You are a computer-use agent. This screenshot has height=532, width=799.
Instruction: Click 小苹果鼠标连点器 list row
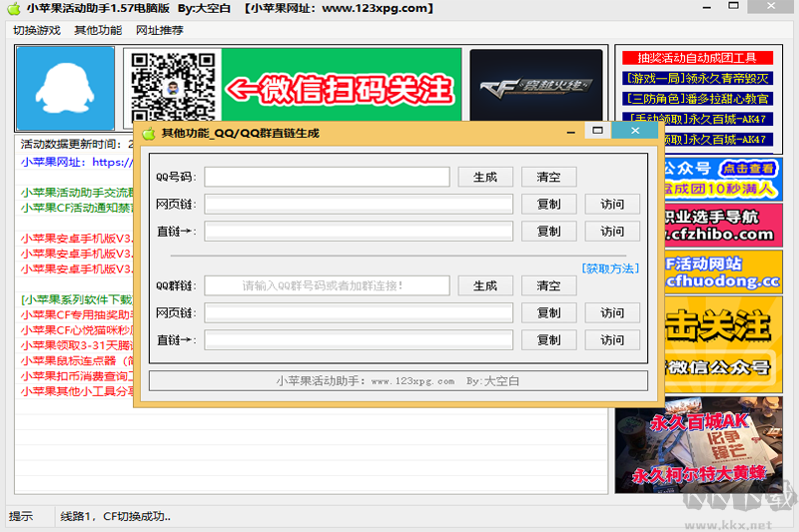click(x=77, y=360)
